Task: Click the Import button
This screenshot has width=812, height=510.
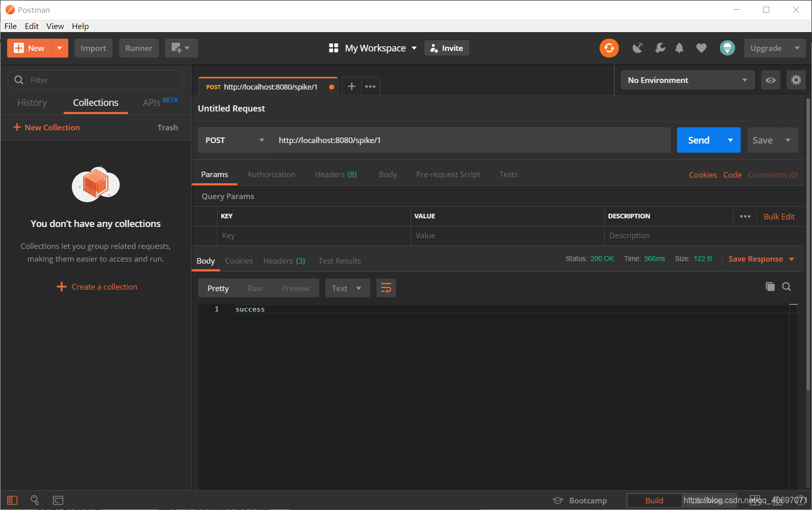Action: 93,48
